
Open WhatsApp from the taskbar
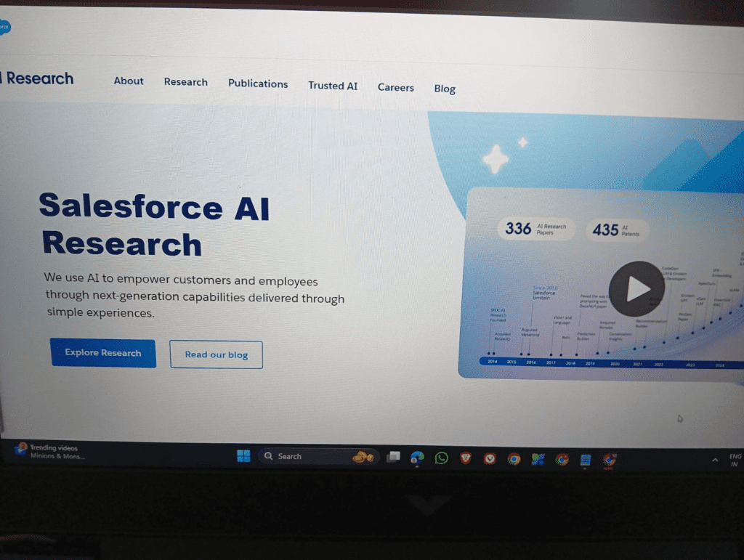442,456
